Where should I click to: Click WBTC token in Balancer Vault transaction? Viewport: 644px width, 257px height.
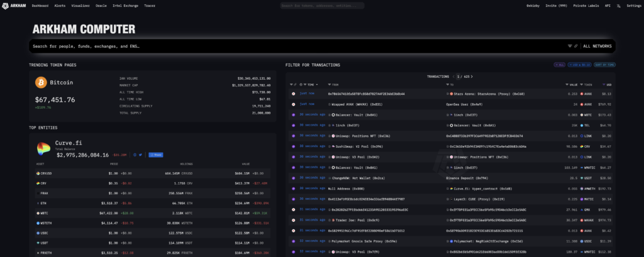(x=587, y=115)
